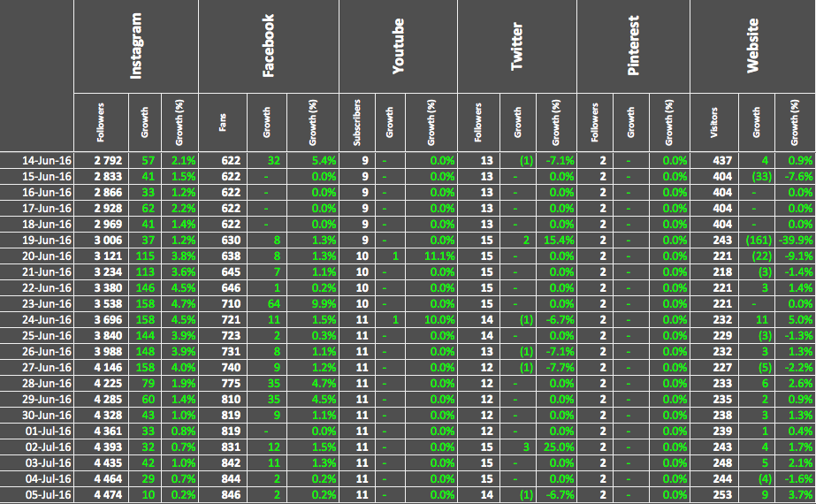816x504 pixels.
Task: Click Youtube growth percent 11.1%
Action: [x=431, y=256]
